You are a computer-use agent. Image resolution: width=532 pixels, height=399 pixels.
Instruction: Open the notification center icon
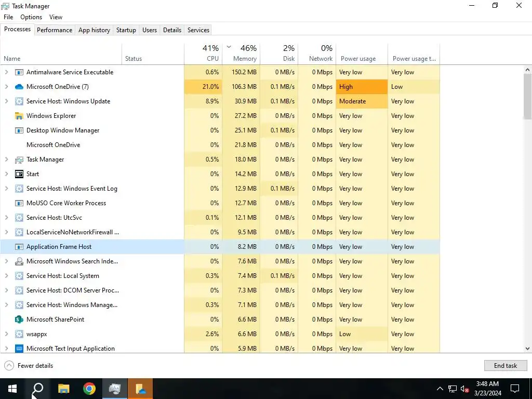pyautogui.click(x=515, y=389)
